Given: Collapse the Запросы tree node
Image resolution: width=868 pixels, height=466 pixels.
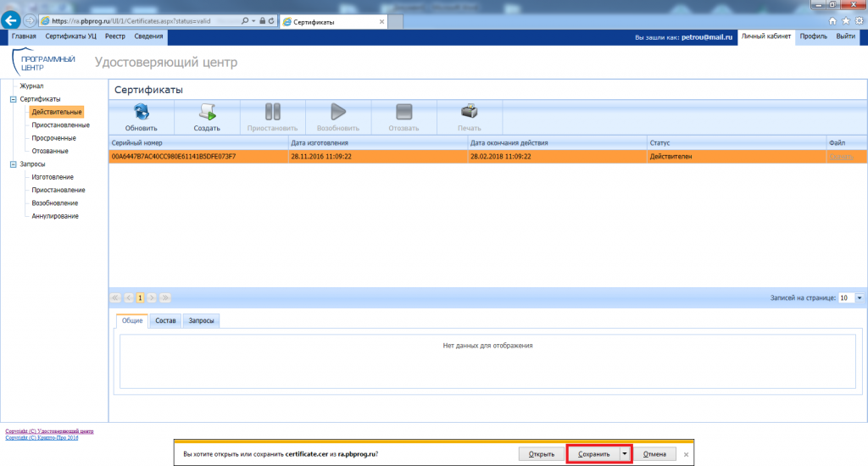Looking at the screenshot, I should click(x=13, y=164).
